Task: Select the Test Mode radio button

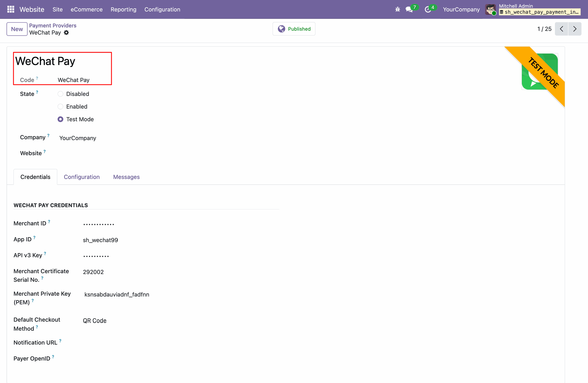Action: pyautogui.click(x=60, y=119)
